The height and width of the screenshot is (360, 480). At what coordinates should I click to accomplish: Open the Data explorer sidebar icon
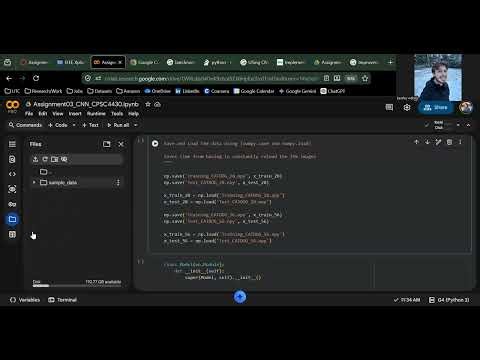(12, 234)
